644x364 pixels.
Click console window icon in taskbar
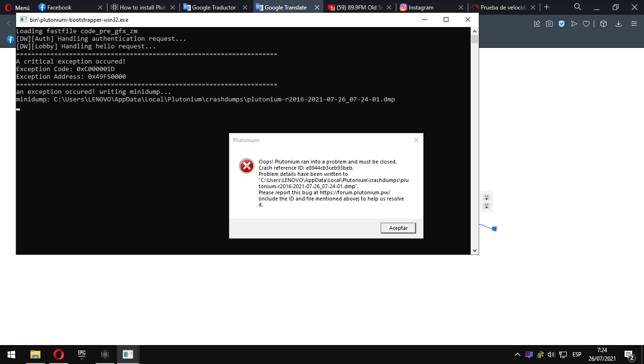pos(128,355)
